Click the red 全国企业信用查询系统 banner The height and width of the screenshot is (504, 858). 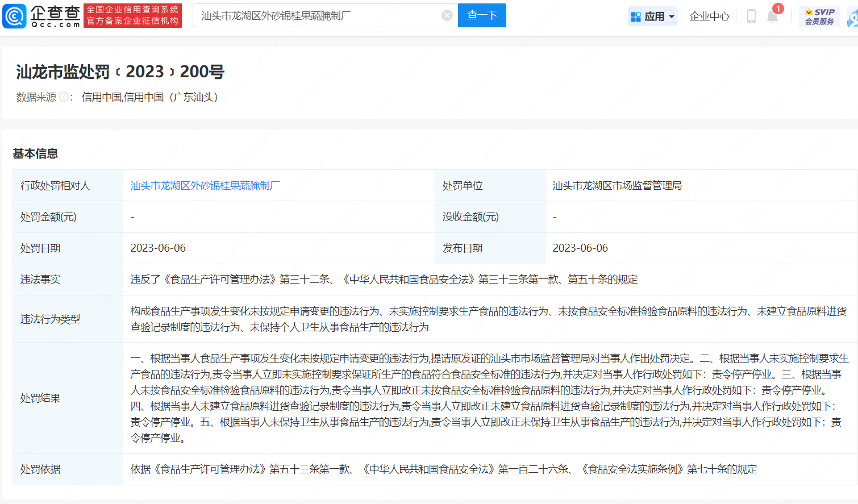click(x=132, y=15)
